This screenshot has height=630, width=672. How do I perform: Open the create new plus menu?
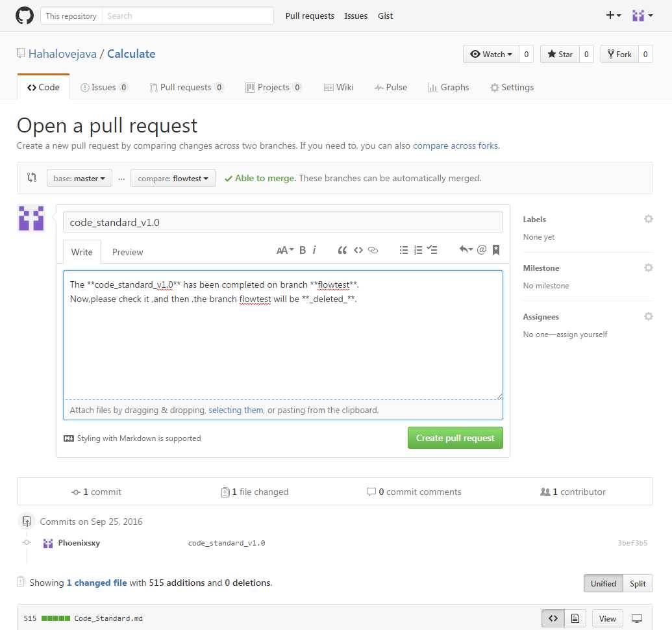(614, 16)
